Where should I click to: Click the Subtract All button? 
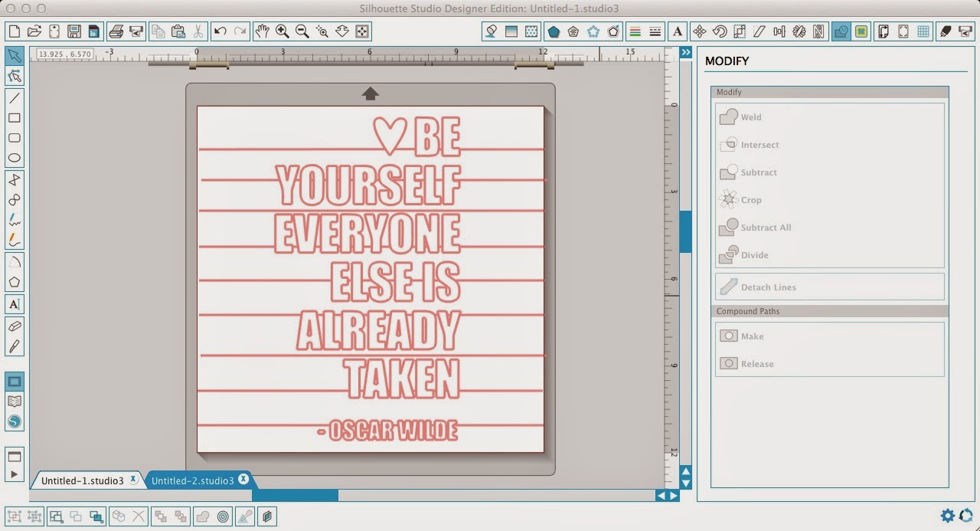(756, 228)
